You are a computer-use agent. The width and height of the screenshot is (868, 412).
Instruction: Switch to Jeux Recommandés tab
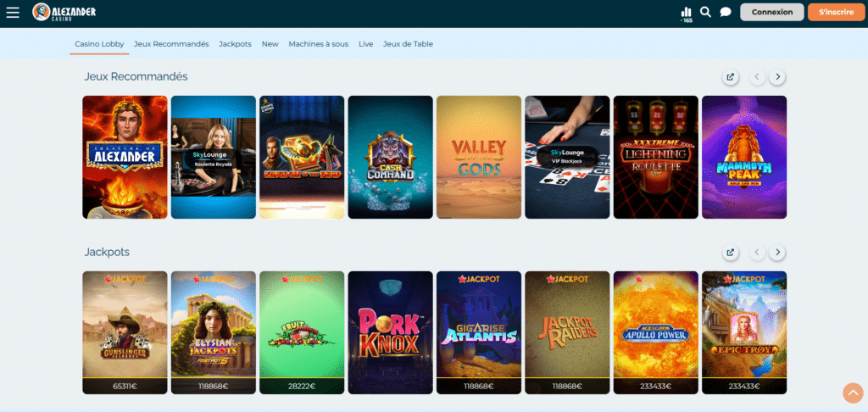(x=171, y=44)
